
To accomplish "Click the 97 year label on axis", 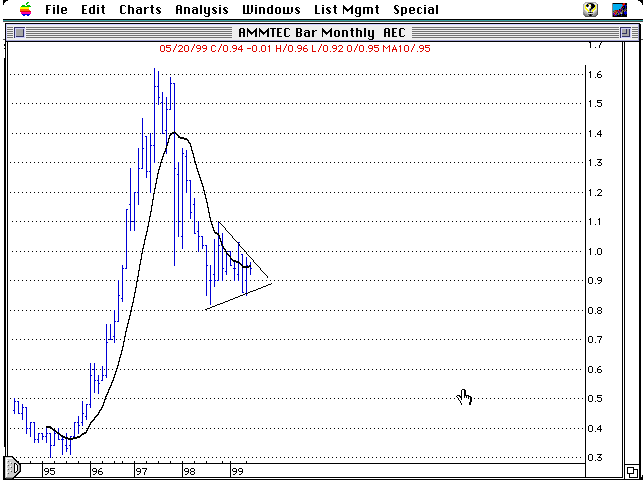I will pyautogui.click(x=141, y=471).
